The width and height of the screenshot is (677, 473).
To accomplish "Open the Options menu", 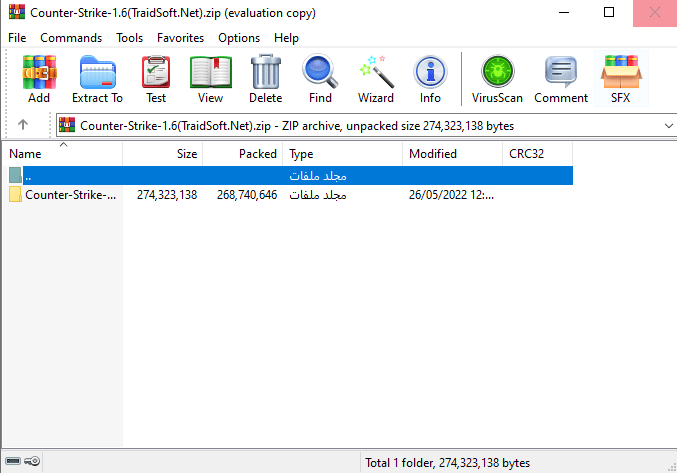I will 239,38.
